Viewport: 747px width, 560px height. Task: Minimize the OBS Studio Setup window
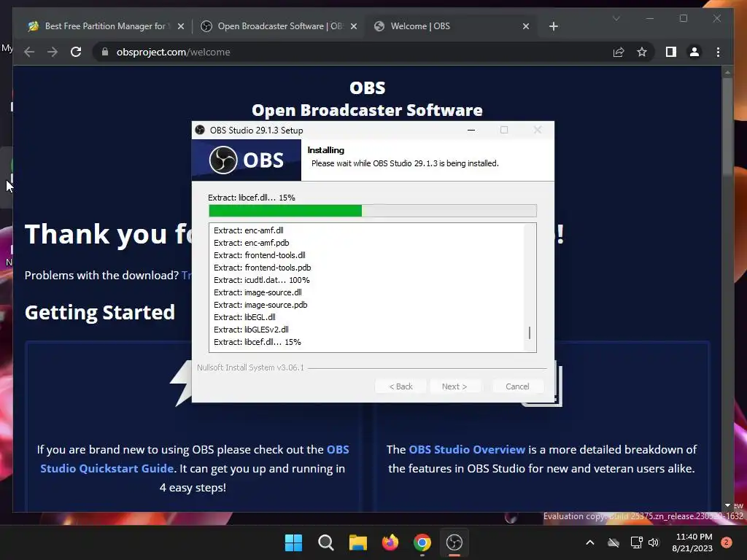[x=471, y=130]
